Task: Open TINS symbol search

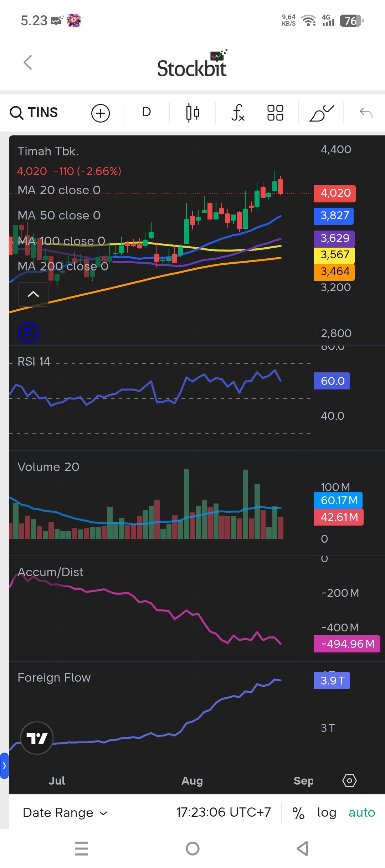Action: pyautogui.click(x=34, y=113)
